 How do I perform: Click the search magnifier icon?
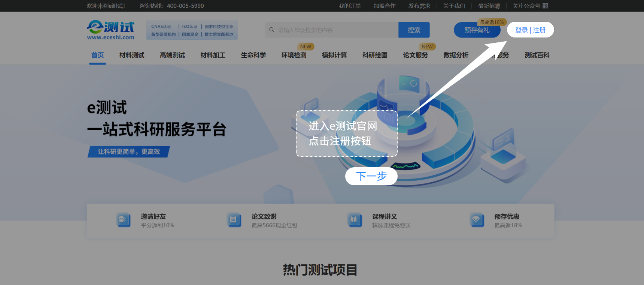[272, 30]
